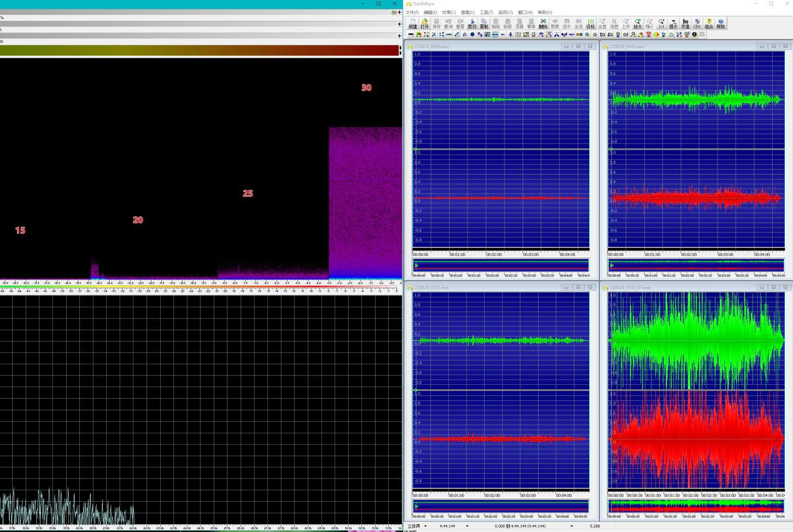Viewport: 793px width, 532px height.
Task: Zoom out with 缩小 icon
Action: tap(649, 24)
